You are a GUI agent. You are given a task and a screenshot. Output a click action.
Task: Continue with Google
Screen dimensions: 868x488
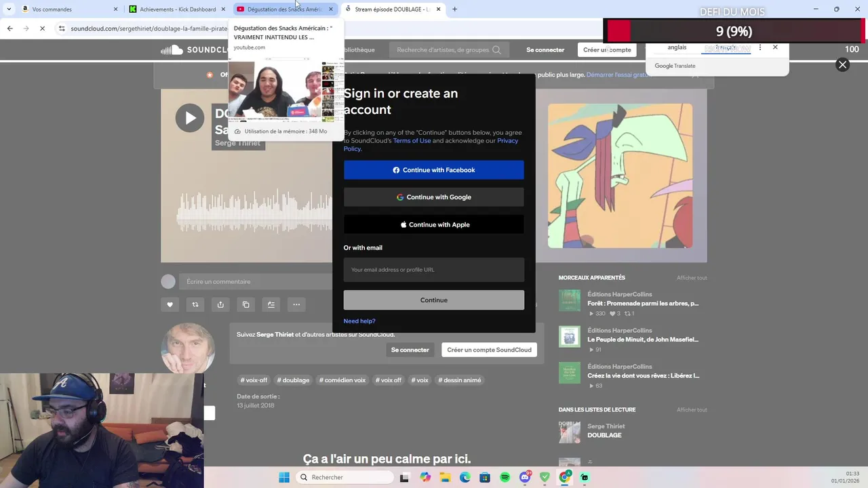coord(434,197)
